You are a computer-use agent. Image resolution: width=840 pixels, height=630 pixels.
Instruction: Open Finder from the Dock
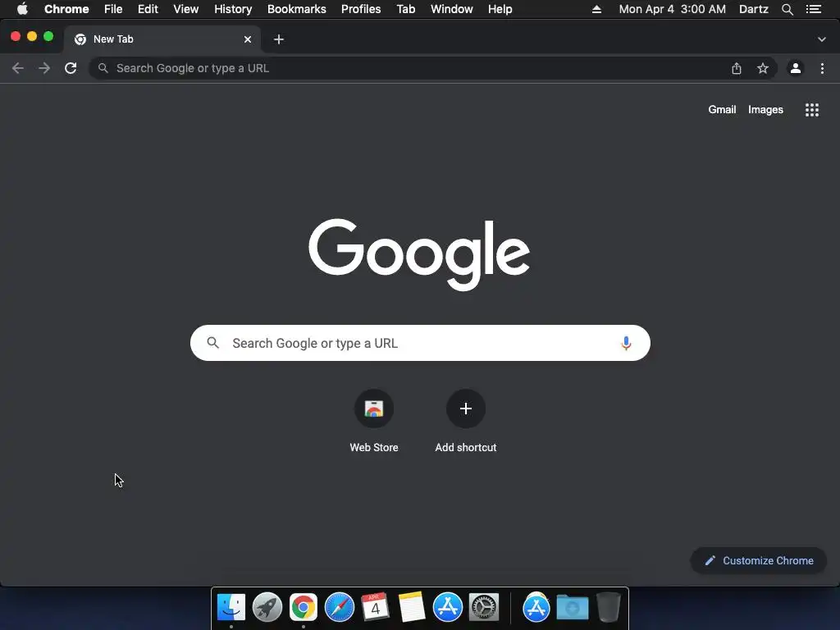(x=231, y=607)
